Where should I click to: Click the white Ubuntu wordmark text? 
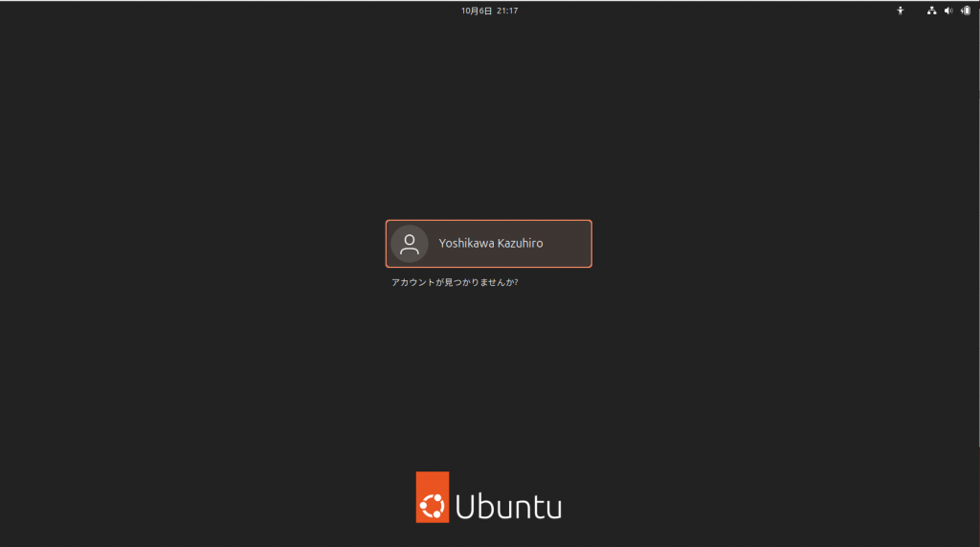[508, 506]
